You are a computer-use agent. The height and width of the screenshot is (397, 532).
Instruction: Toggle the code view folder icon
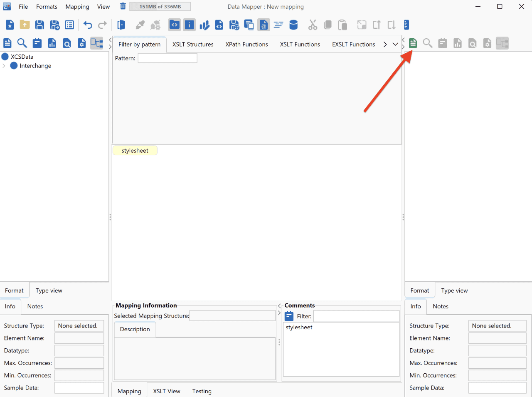coord(175,25)
